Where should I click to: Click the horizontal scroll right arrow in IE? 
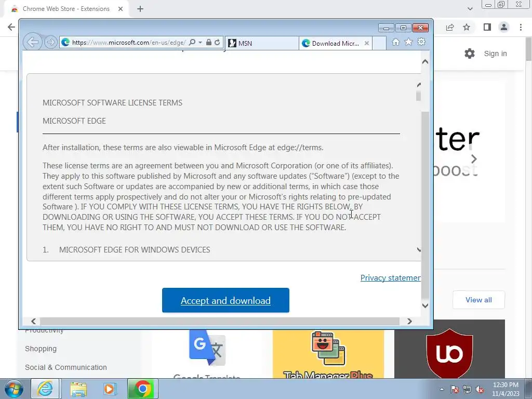pos(409,321)
